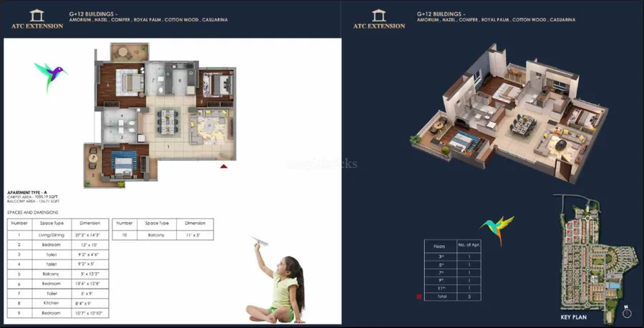Select the Kitchen row in dimensions table
Image resolution: width=644 pixels, height=328 pixels.
pos(58,303)
